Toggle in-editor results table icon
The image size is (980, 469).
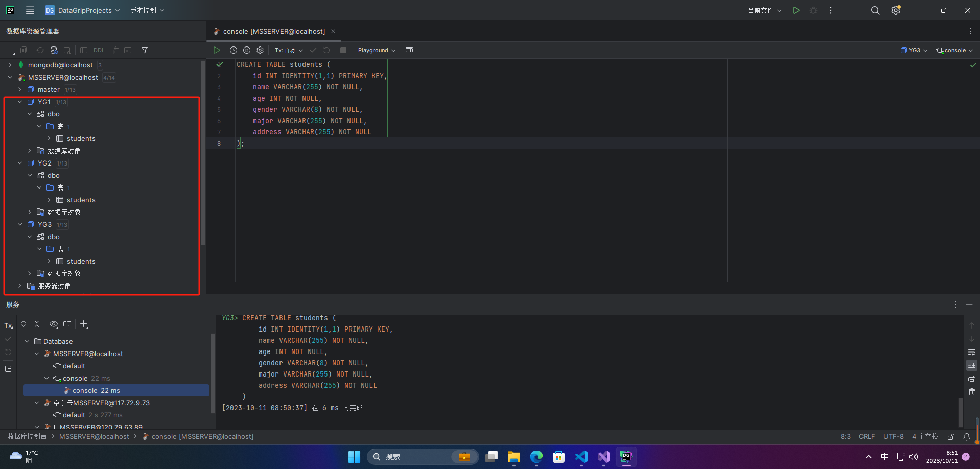click(409, 50)
